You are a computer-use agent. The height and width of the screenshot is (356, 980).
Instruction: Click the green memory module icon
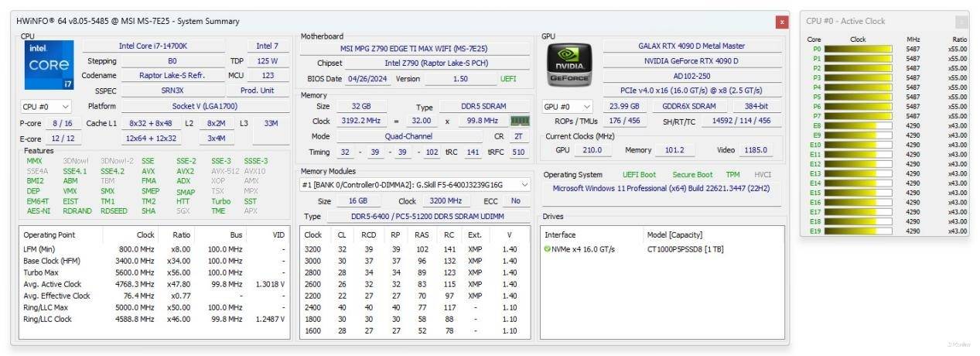519,121
